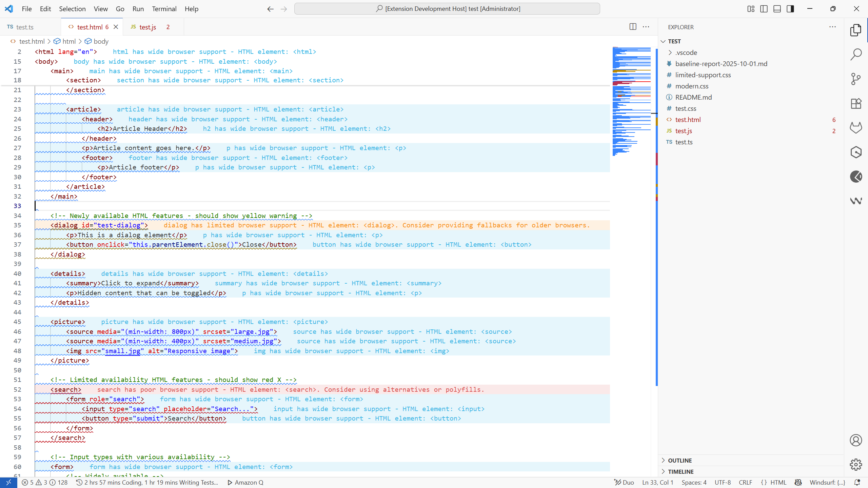The width and height of the screenshot is (868, 488).
Task: Open the Manage settings gear icon
Action: pyautogui.click(x=856, y=465)
